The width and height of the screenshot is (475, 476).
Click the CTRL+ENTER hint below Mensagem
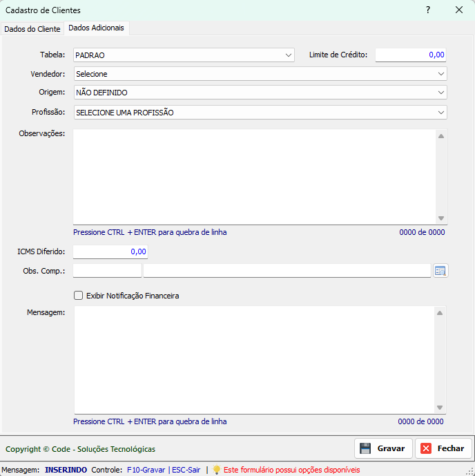(x=150, y=421)
